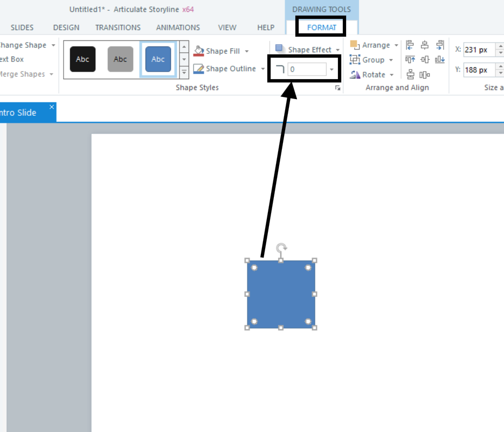The image size is (504, 432).
Task: Open the Group dropdown arrow
Action: [x=391, y=60]
